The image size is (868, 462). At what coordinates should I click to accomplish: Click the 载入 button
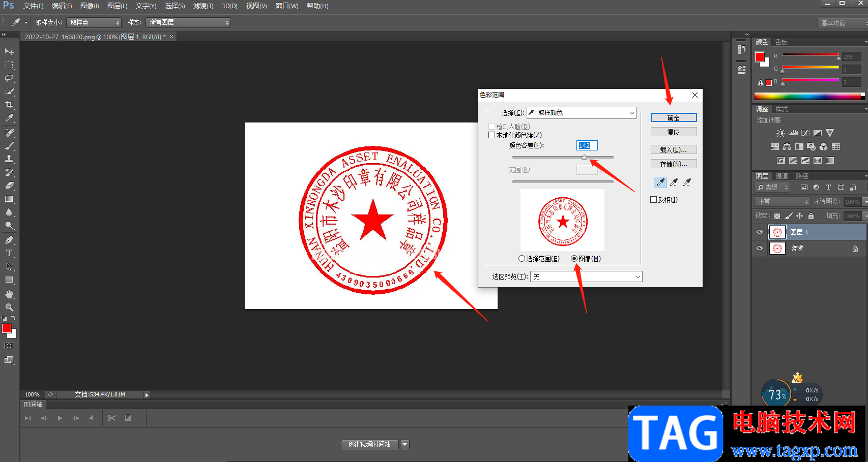coord(674,150)
